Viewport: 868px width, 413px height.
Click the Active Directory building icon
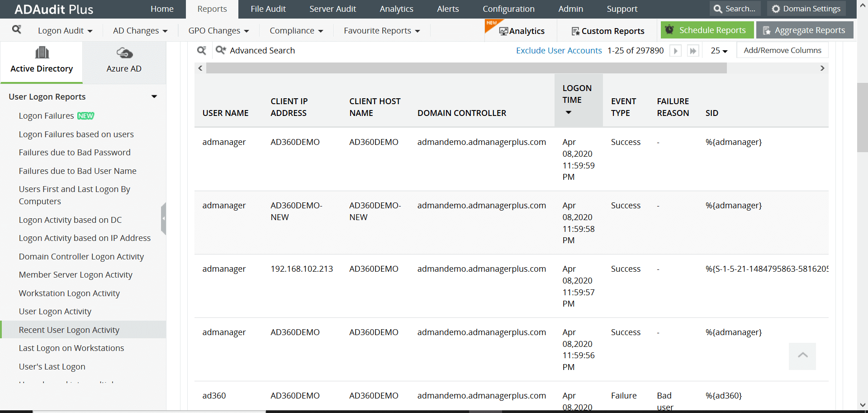click(x=42, y=53)
